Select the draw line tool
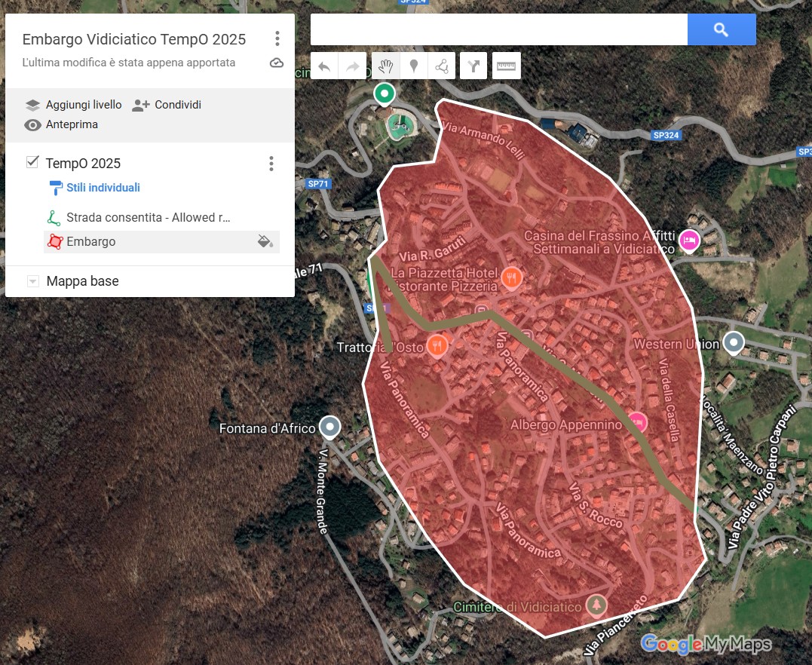Viewport: 812px width, 665px height. tap(442, 66)
